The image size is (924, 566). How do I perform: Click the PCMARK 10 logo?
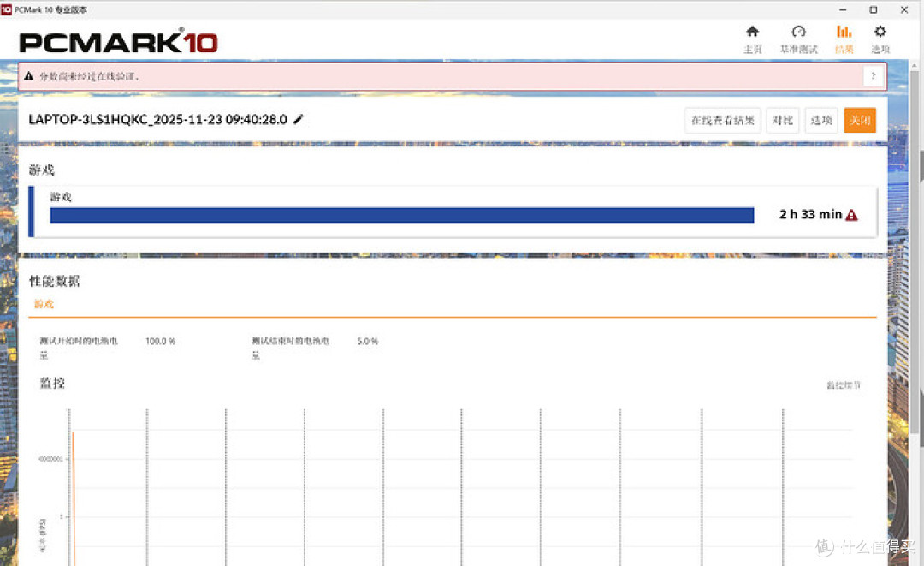118,42
